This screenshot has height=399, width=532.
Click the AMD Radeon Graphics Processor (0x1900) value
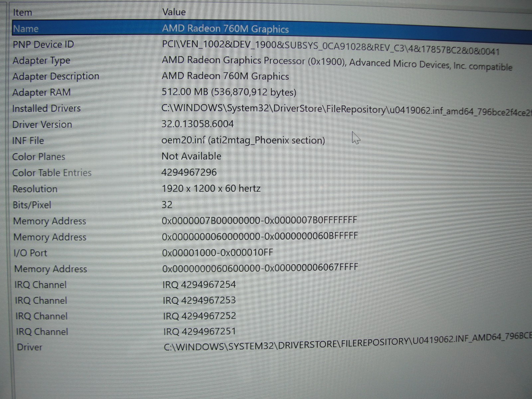click(x=337, y=63)
